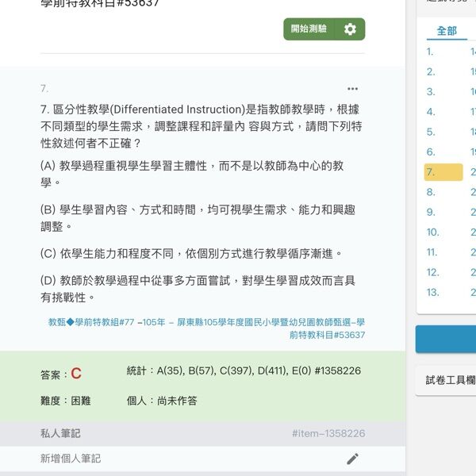
Task: Jump to question 5 in the list
Action: (431, 132)
